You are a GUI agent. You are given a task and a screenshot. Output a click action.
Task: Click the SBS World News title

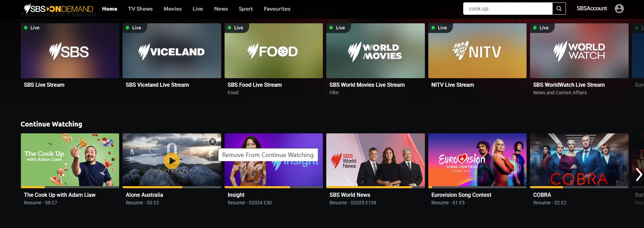pyautogui.click(x=350, y=195)
